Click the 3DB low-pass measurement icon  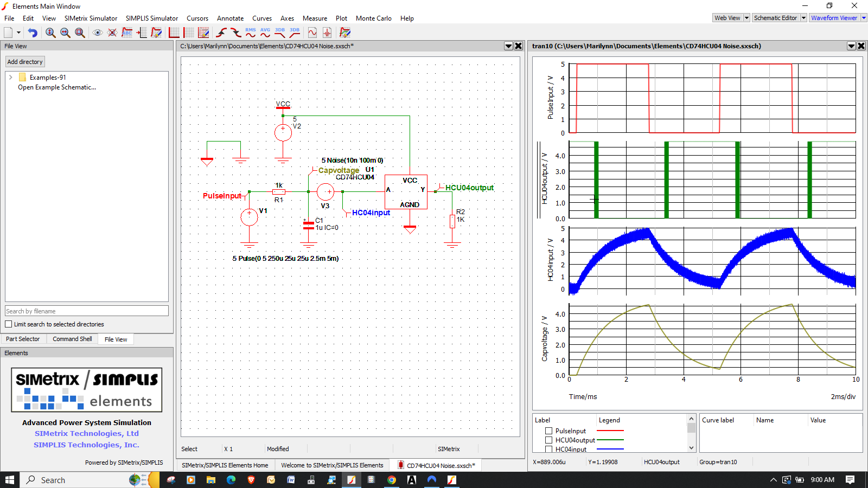280,33
